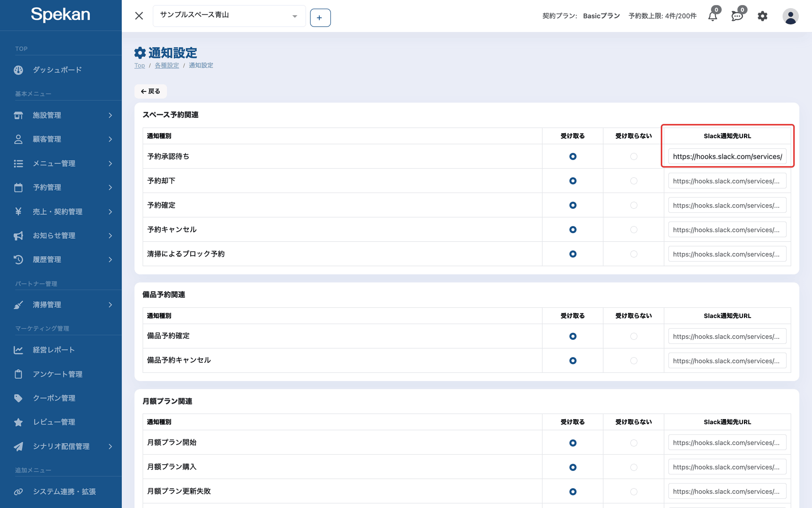Click the system integration link icon
This screenshot has height=508, width=812.
[x=18, y=492]
